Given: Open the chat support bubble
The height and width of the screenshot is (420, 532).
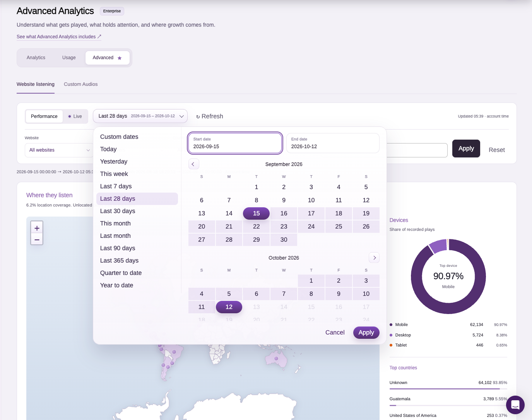Looking at the screenshot, I should (x=515, y=405).
